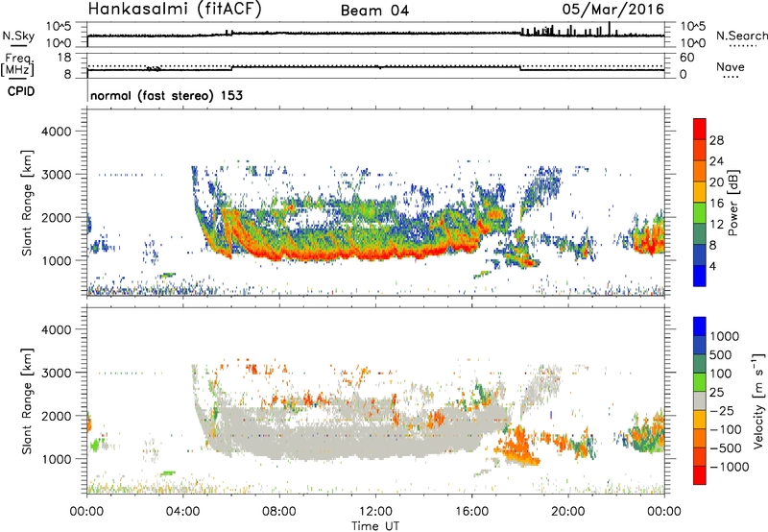The image size is (768, 532).
Task: Click the '18' frequency axis value
Action: [64, 58]
